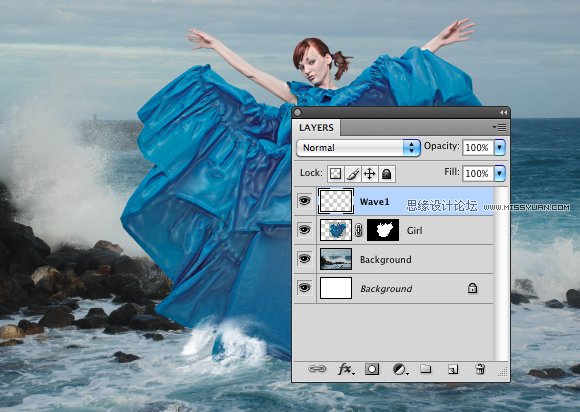Click the Girl layer mask link chain
The height and width of the screenshot is (412, 580).
pyautogui.click(x=358, y=230)
